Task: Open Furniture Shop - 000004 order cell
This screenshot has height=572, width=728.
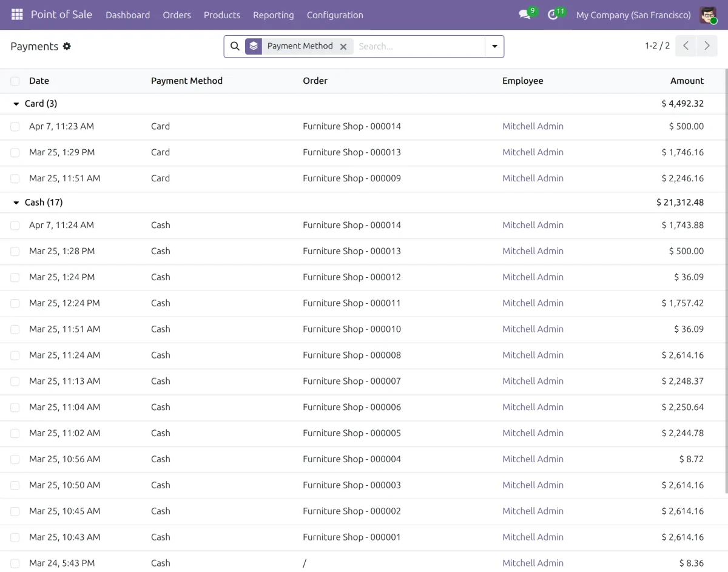Action: pos(352,459)
